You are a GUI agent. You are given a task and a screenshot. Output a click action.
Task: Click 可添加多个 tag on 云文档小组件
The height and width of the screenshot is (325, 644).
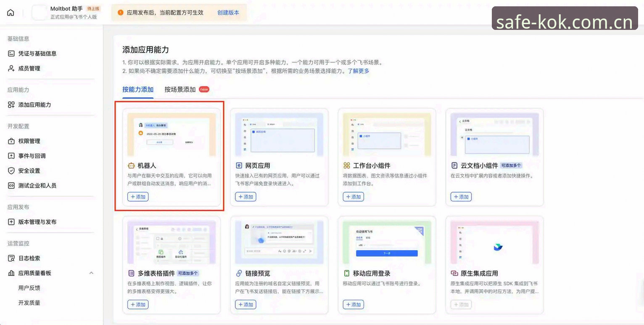coord(512,165)
